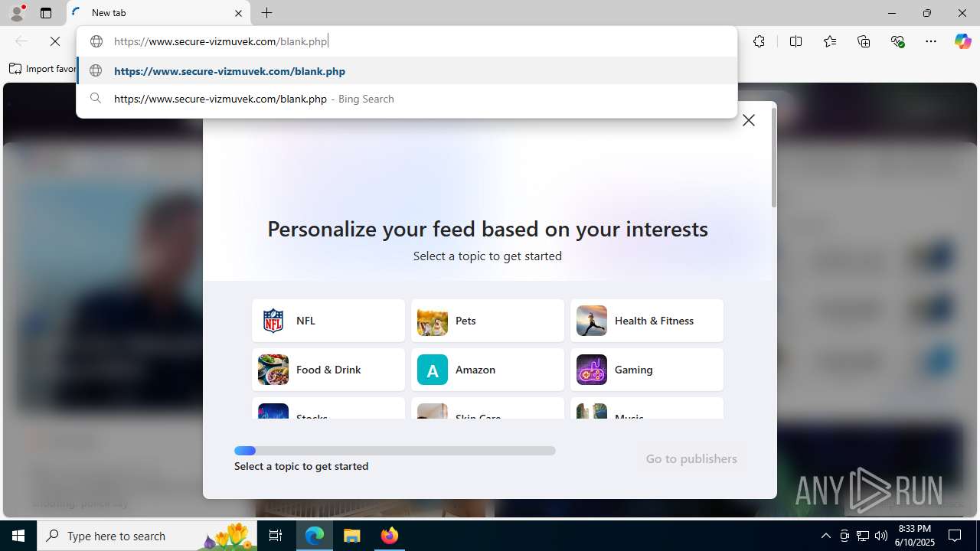Image resolution: width=980 pixels, height=551 pixels.
Task: Open Collections icon in toolbar
Action: coord(864,41)
